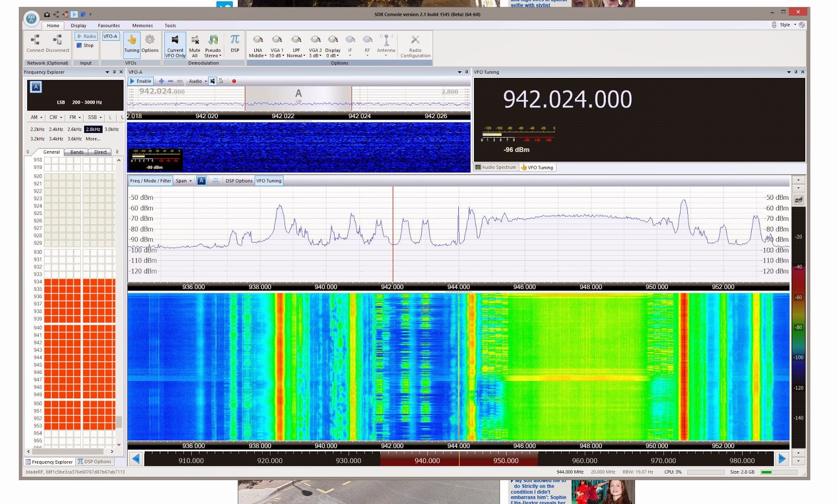Open the Favourites ribbon tab
The image size is (837, 504).
[109, 25]
